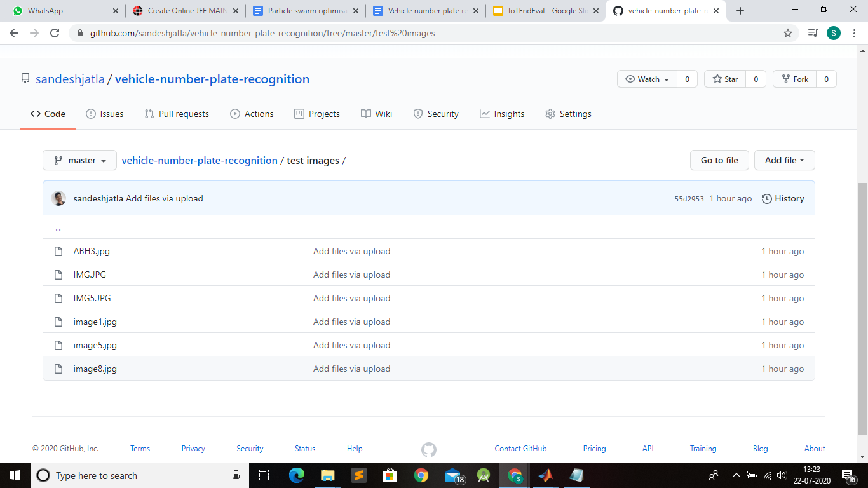Open Microsoft Store from the taskbar

pyautogui.click(x=390, y=475)
